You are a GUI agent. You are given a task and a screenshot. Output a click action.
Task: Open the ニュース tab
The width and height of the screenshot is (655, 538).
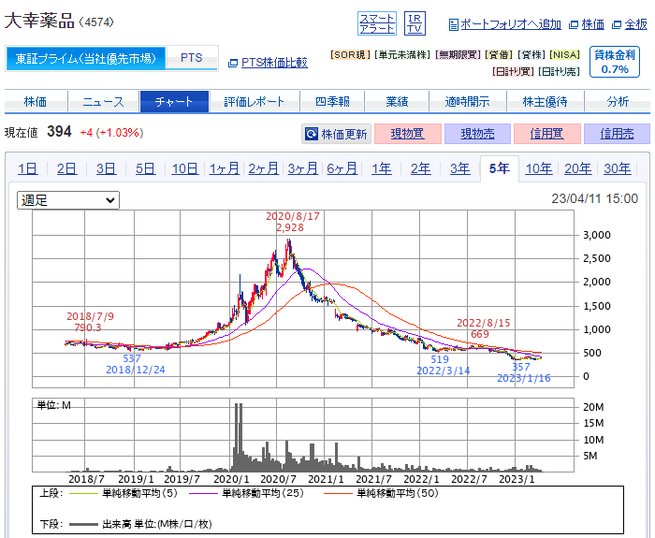click(x=103, y=102)
